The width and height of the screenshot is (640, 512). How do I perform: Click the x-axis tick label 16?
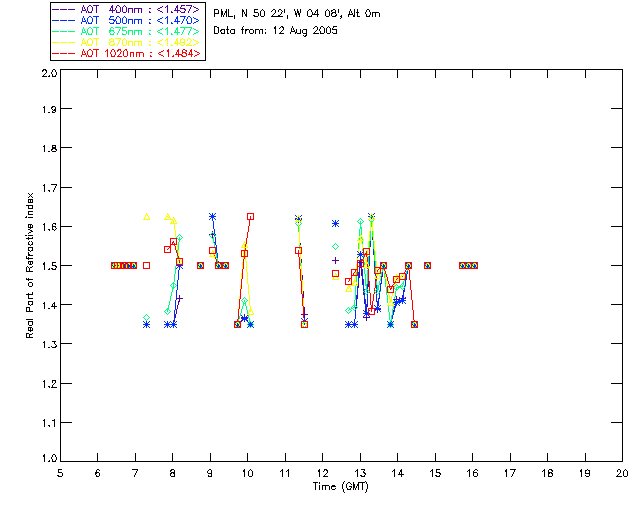(473, 473)
